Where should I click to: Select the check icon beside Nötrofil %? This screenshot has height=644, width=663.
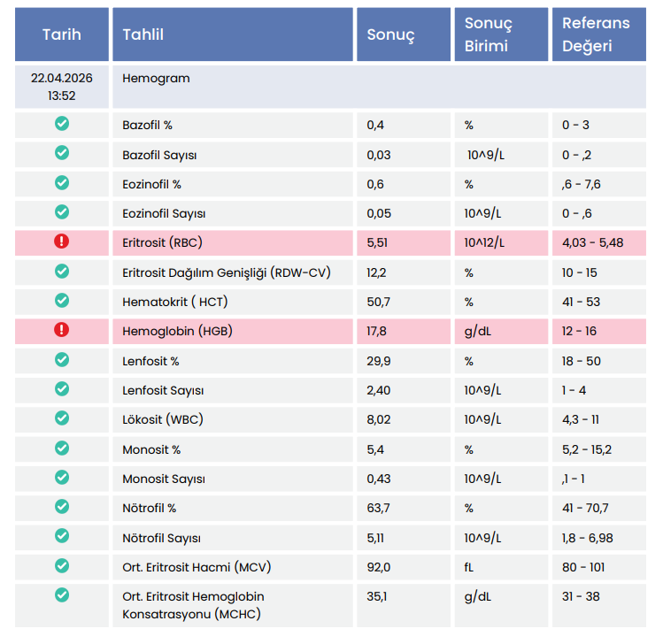62,506
